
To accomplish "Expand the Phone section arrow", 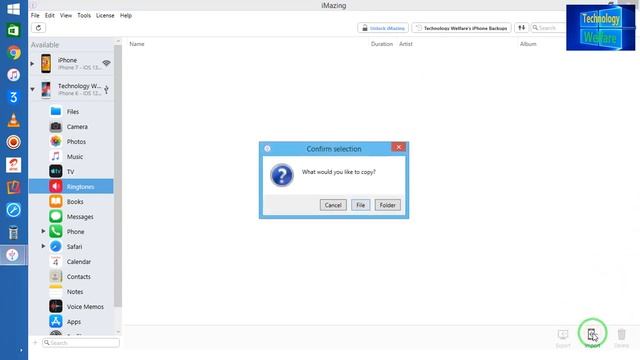I will point(43,231).
